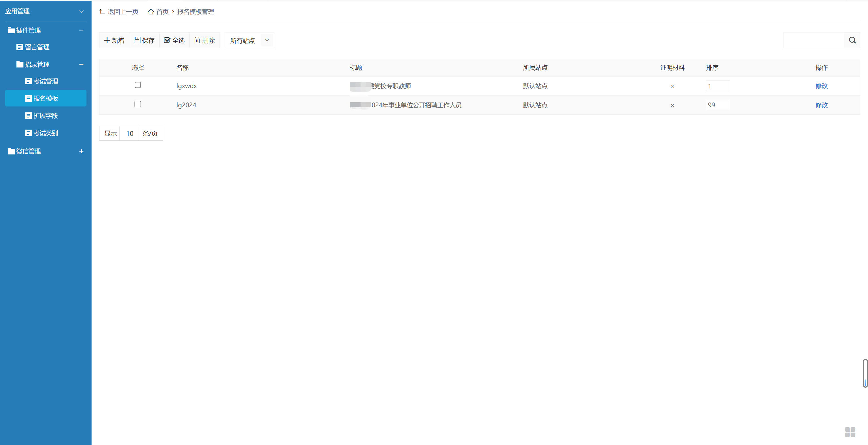
Task: Collapse the 招录管理 folder with minus
Action: (81, 64)
